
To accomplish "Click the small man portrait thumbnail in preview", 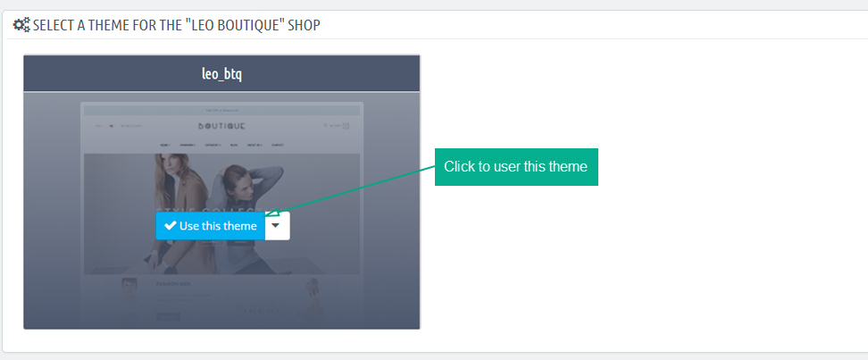I will pyautogui.click(x=129, y=289).
